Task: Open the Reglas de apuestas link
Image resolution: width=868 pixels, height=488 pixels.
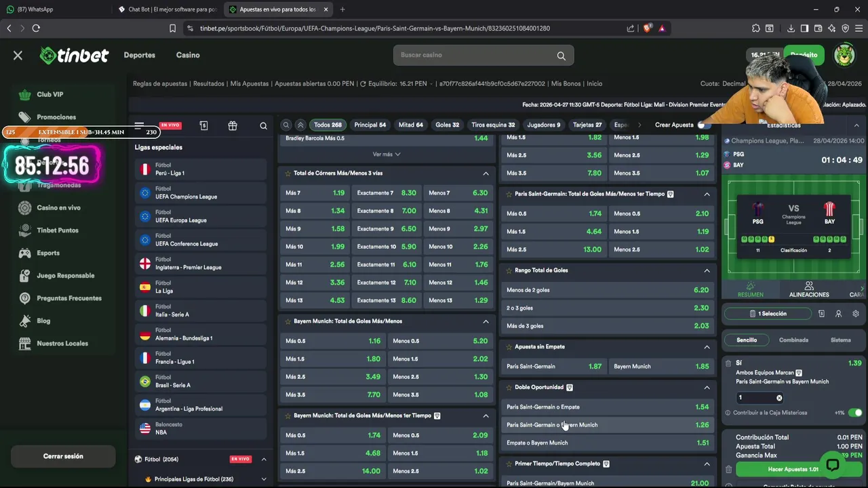Action: (x=160, y=84)
